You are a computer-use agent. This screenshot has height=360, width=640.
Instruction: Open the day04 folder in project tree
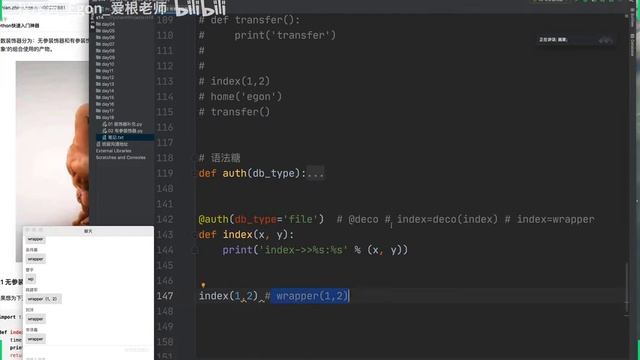pyautogui.click(x=105, y=24)
